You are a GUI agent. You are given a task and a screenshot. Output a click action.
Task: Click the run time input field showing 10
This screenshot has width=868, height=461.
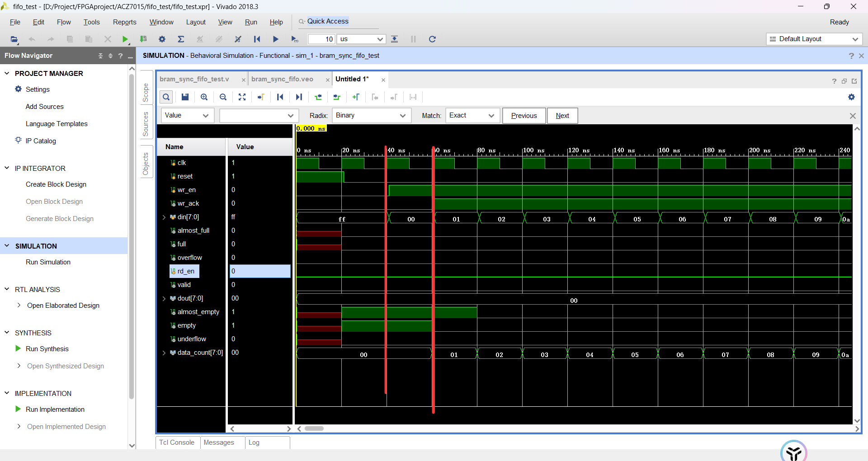point(321,39)
